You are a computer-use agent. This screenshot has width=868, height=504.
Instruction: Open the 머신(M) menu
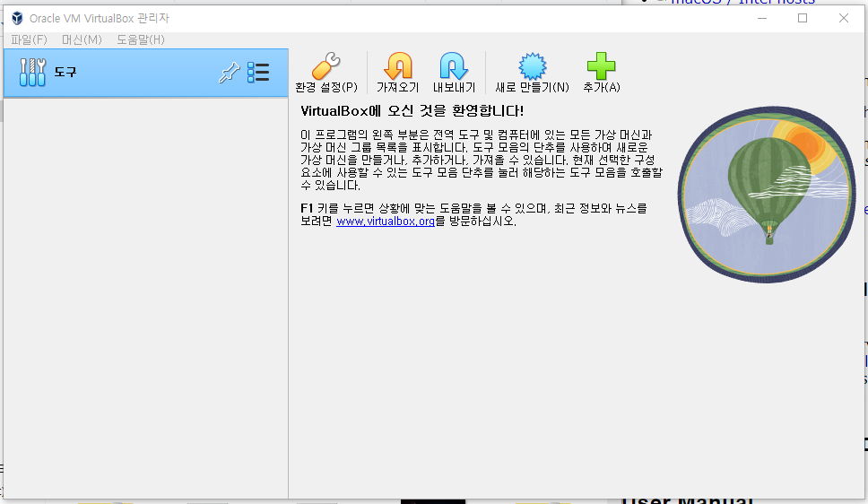(x=82, y=39)
